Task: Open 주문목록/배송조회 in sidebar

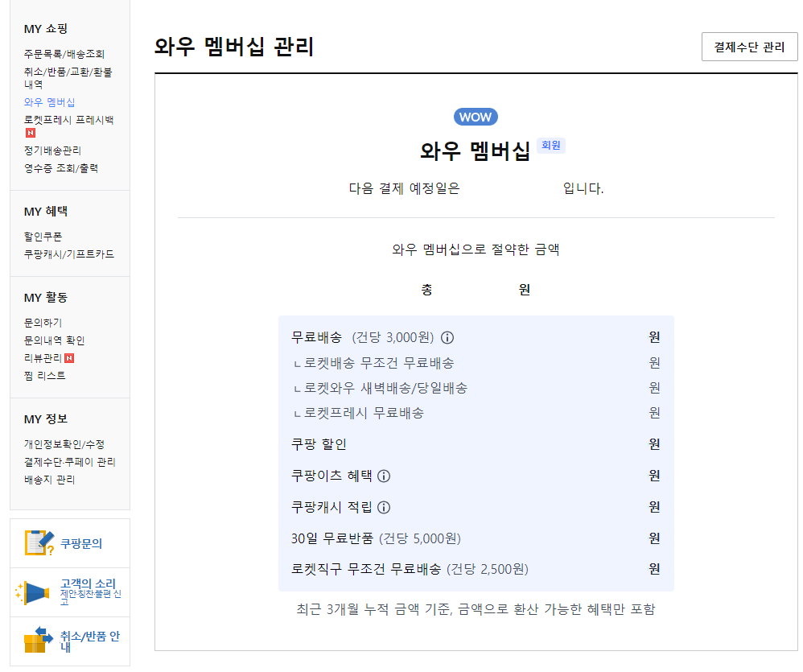Action: pyautogui.click(x=64, y=54)
